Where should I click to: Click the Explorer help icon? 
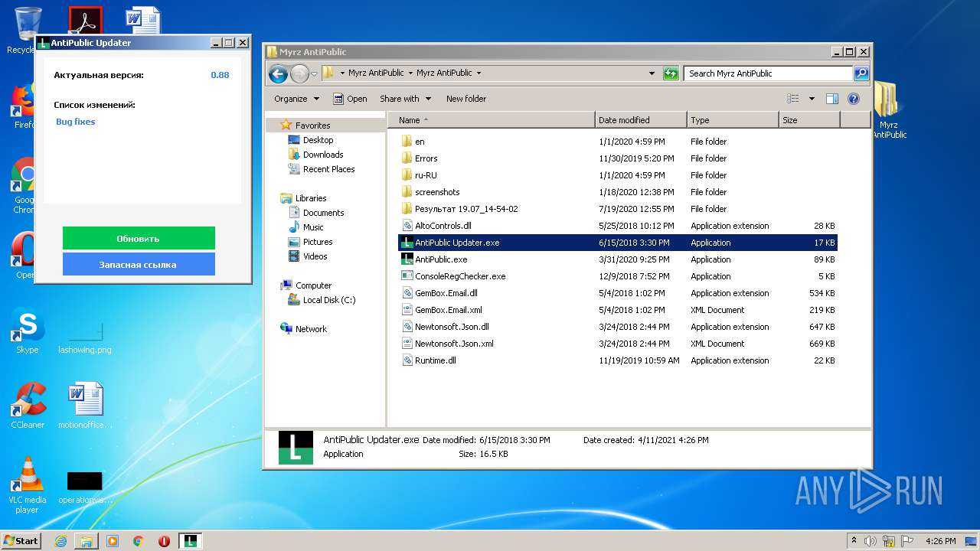tap(854, 99)
